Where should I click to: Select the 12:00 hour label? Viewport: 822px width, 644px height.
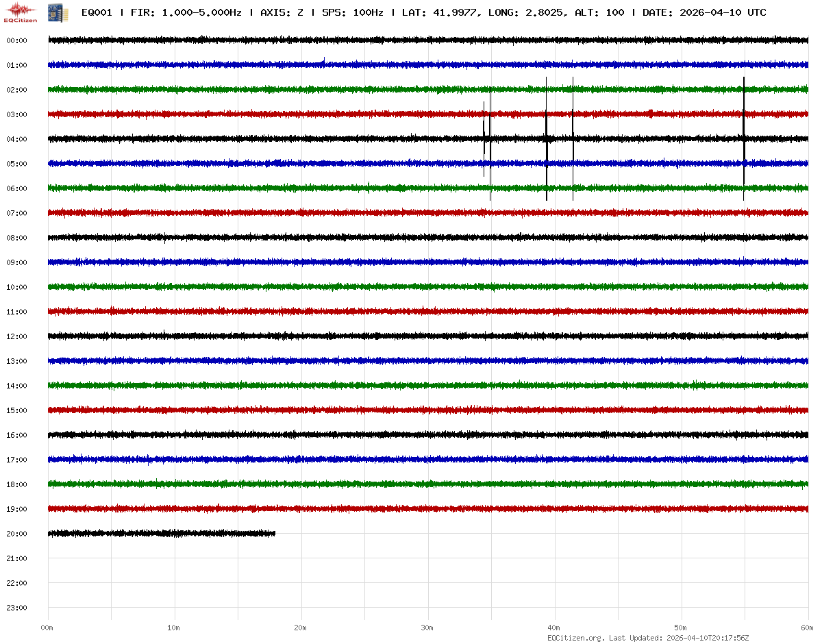[16, 336]
